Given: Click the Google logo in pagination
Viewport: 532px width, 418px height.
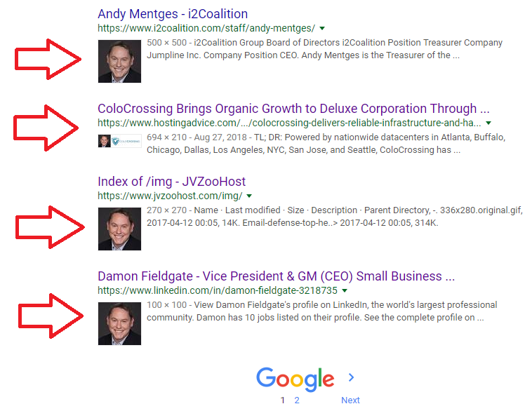Looking at the screenshot, I should click(295, 379).
